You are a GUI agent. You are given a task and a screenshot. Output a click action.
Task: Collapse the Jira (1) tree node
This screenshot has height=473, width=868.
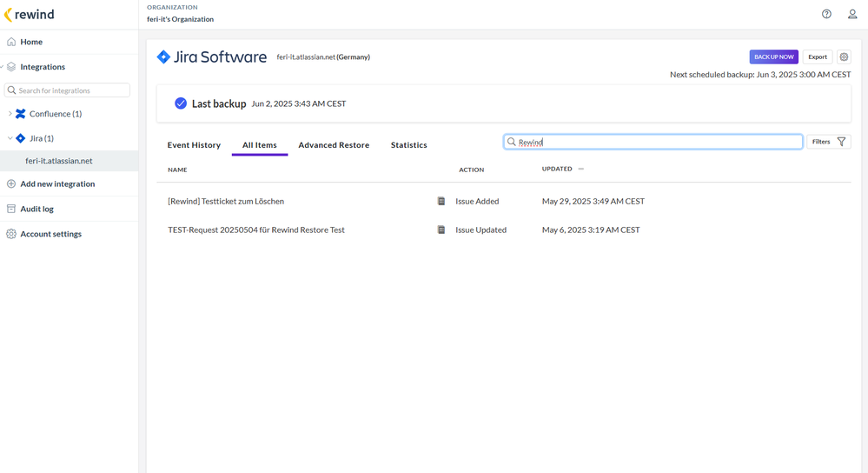pos(10,138)
